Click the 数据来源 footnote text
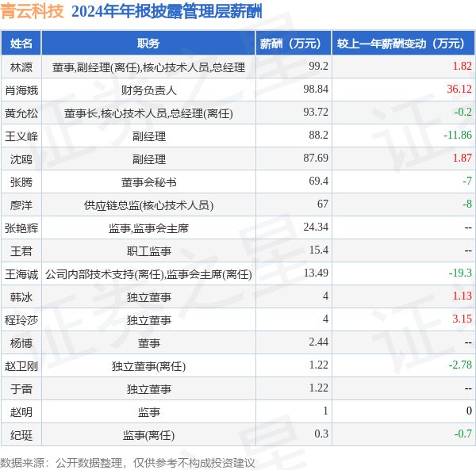The width and height of the screenshot is (476, 470). point(128,463)
